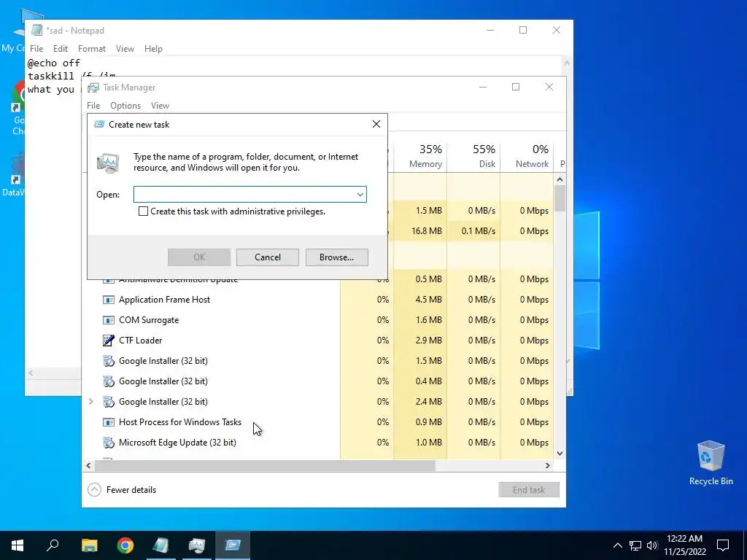The width and height of the screenshot is (747, 560).
Task: Open Task Manager's View menu
Action: (160, 106)
